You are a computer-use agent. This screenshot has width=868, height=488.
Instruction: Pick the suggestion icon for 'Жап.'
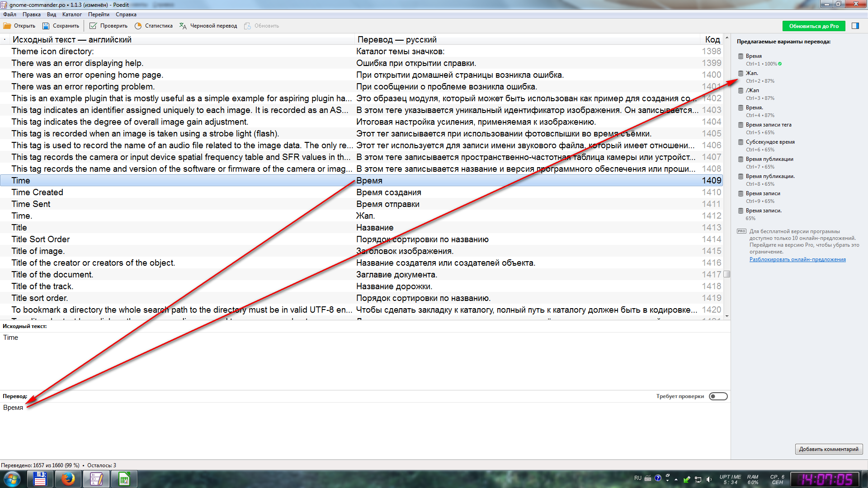[741, 73]
